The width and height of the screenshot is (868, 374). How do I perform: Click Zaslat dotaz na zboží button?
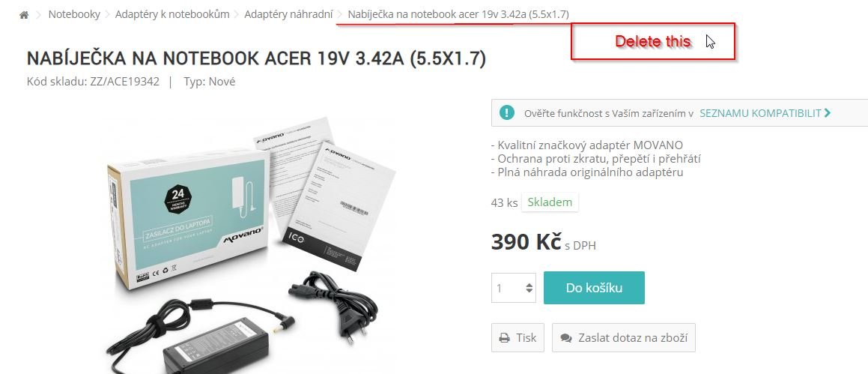(623, 338)
